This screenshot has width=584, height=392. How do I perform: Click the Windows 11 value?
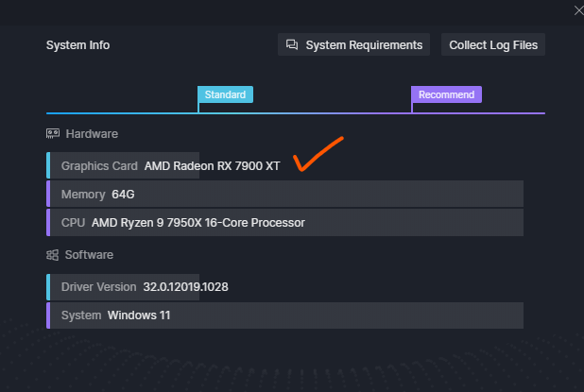(x=139, y=315)
